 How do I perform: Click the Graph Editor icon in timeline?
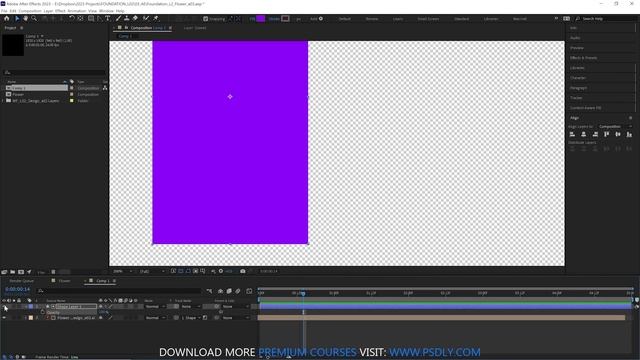click(x=249, y=291)
